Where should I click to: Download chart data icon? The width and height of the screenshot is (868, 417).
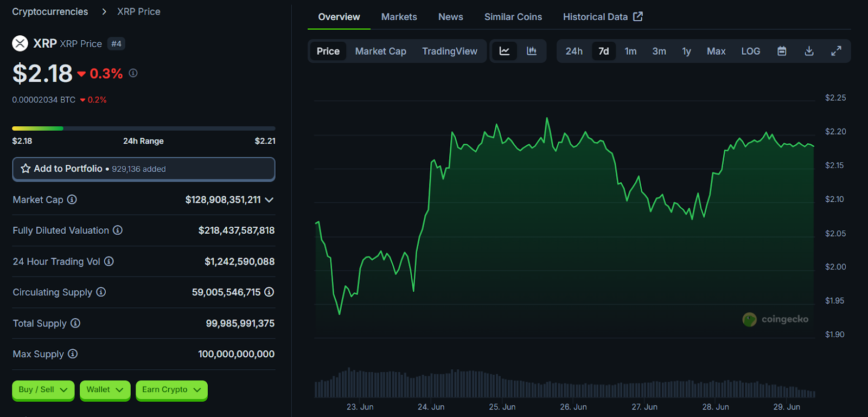pyautogui.click(x=809, y=51)
